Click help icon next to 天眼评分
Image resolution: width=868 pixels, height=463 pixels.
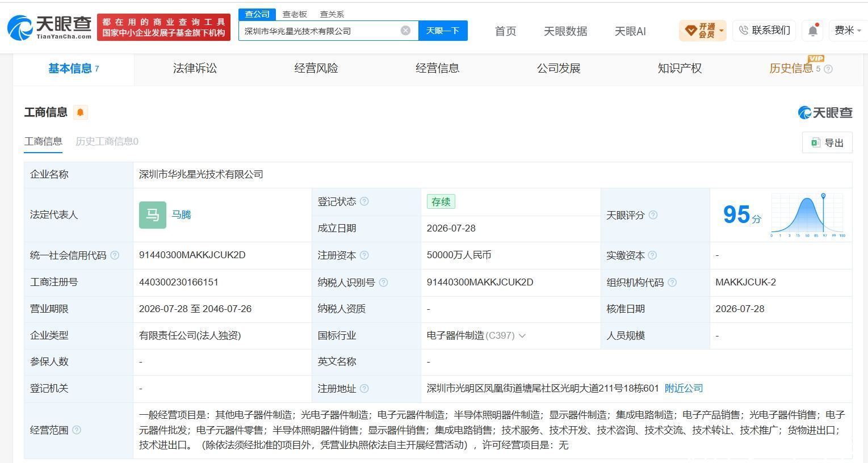[653, 215]
